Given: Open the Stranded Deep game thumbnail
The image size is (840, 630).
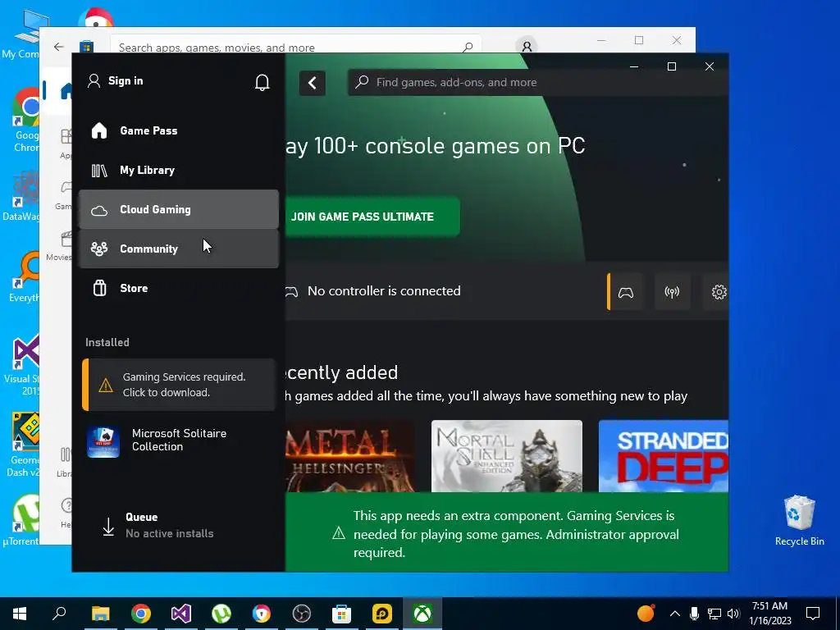Looking at the screenshot, I should (x=663, y=456).
